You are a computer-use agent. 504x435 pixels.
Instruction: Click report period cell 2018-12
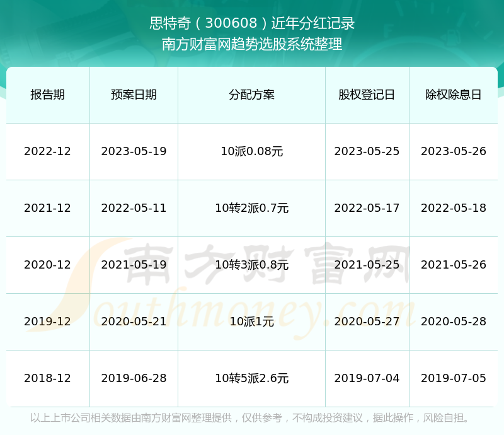coord(48,378)
